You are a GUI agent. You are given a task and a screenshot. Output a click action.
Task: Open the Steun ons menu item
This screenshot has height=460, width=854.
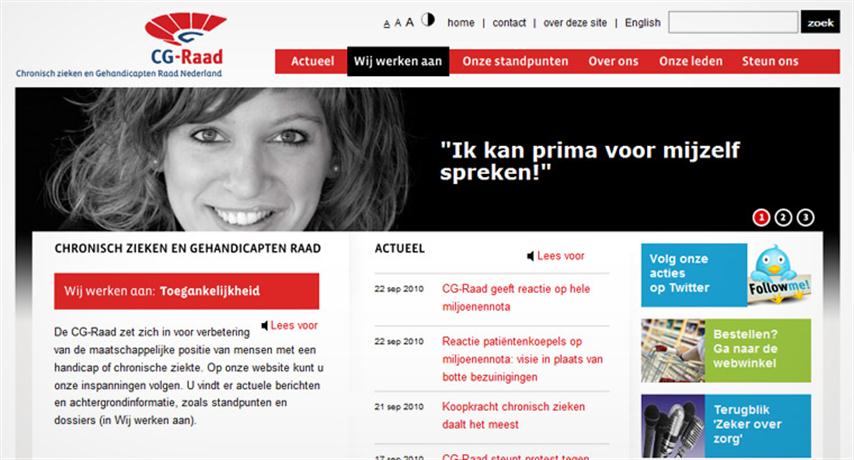pos(770,62)
